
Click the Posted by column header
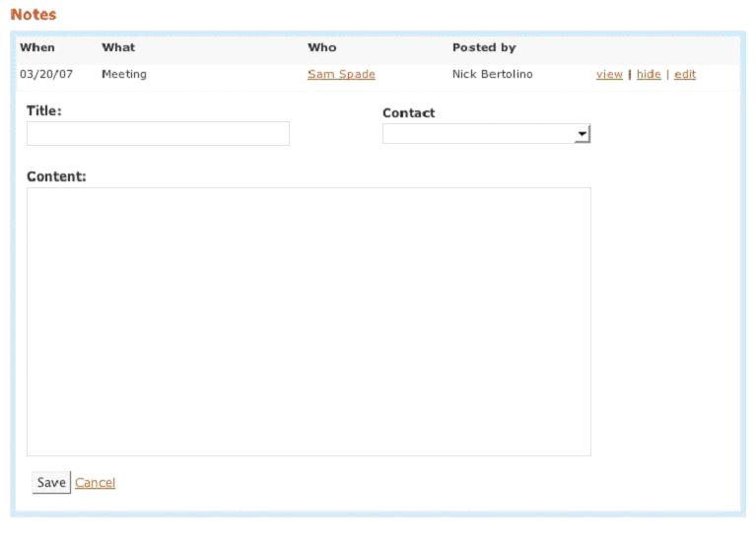[x=484, y=47]
